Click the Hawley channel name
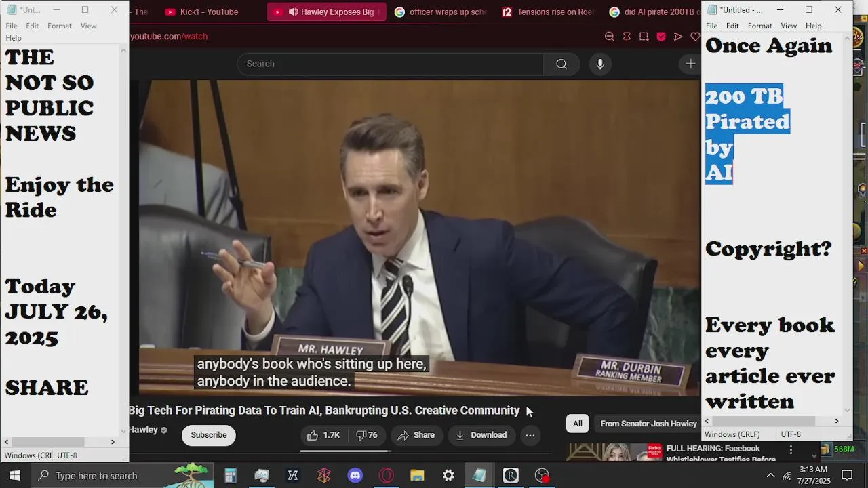 (x=143, y=430)
